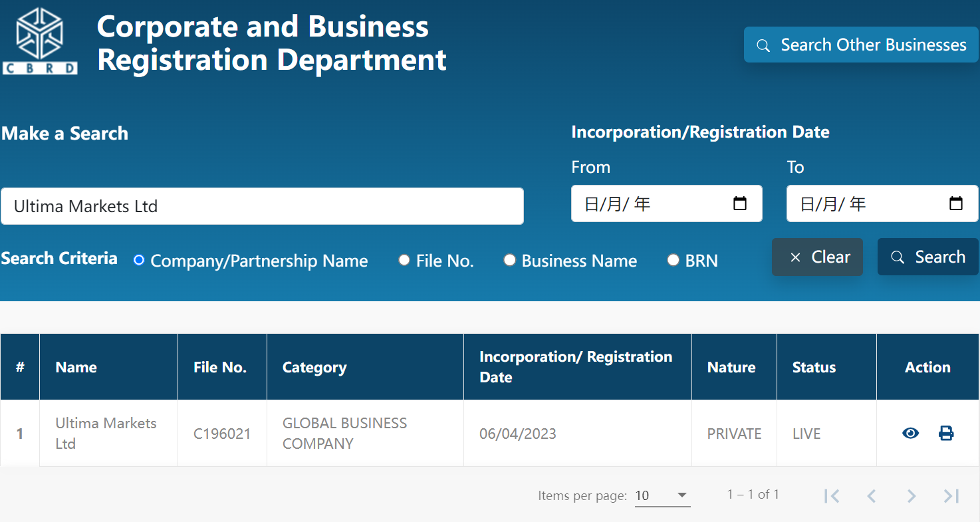Go to the next results page
This screenshot has height=522, width=980.
pyautogui.click(x=912, y=495)
